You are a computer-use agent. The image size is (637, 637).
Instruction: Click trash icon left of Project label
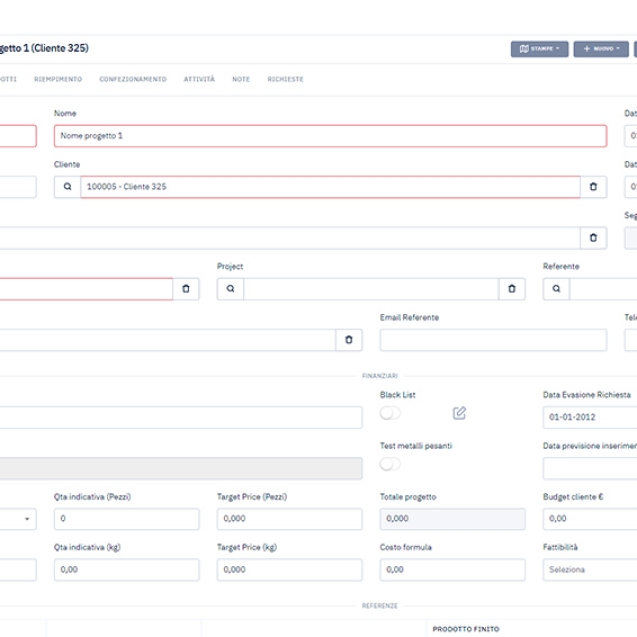185,289
